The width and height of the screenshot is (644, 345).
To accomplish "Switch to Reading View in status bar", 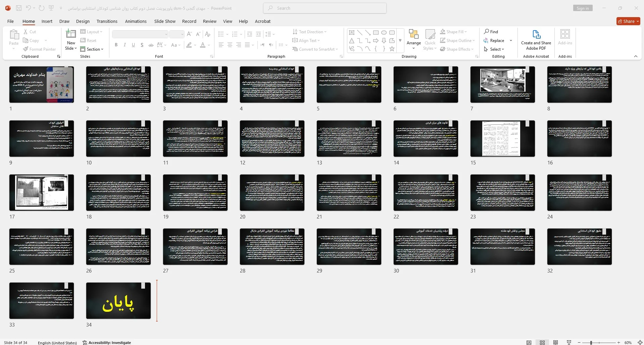I will (x=556, y=342).
